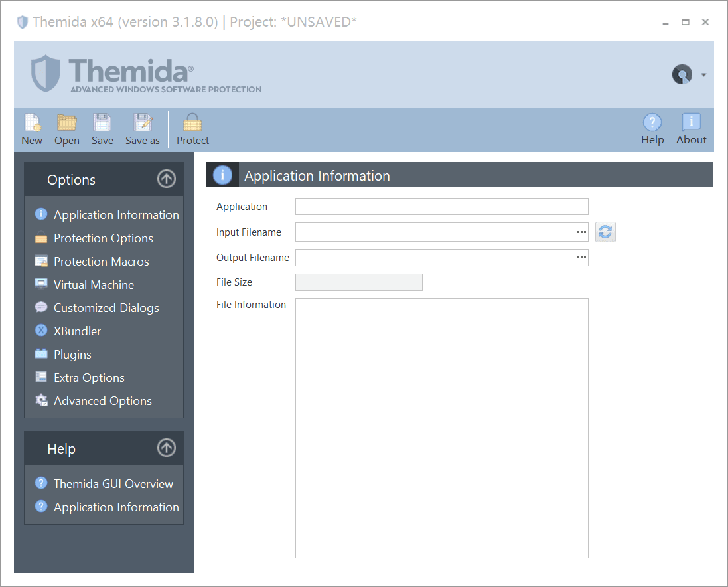Open the XBundler options page
This screenshot has width=728, height=587.
tap(77, 331)
